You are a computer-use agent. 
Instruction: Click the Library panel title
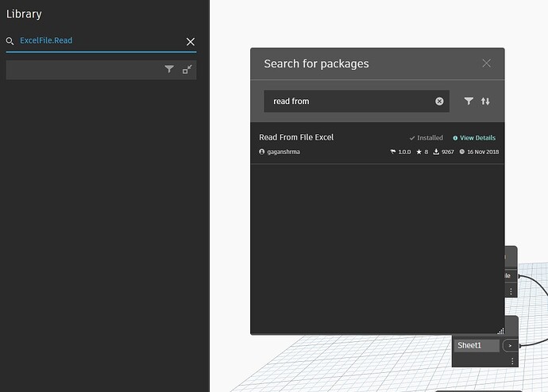(x=24, y=14)
